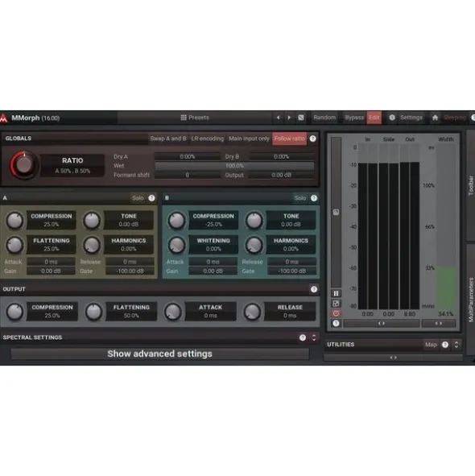Click Output Flattening knob
Image resolution: width=475 pixels, height=476 pixels.
[93, 312]
